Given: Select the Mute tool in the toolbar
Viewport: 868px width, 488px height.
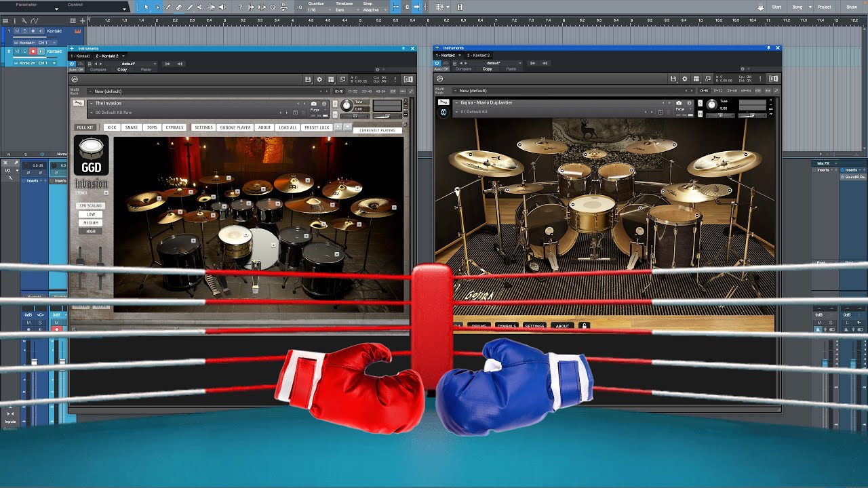Looking at the screenshot, I should (x=201, y=7).
